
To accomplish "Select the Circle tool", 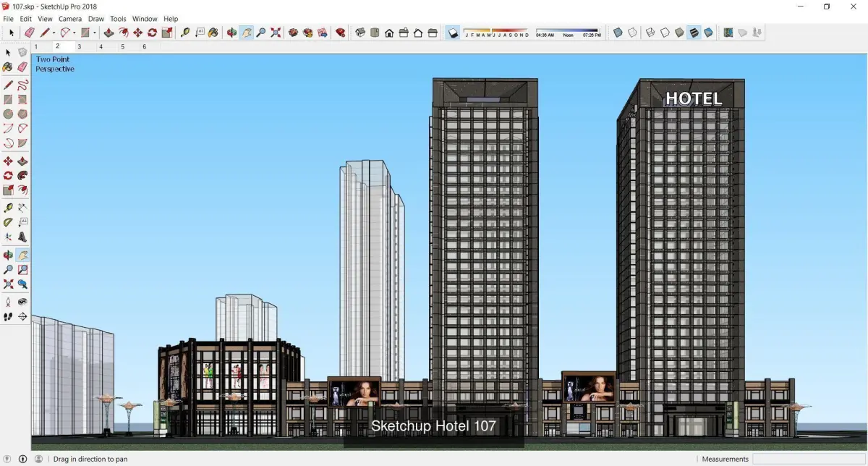I will 8,114.
